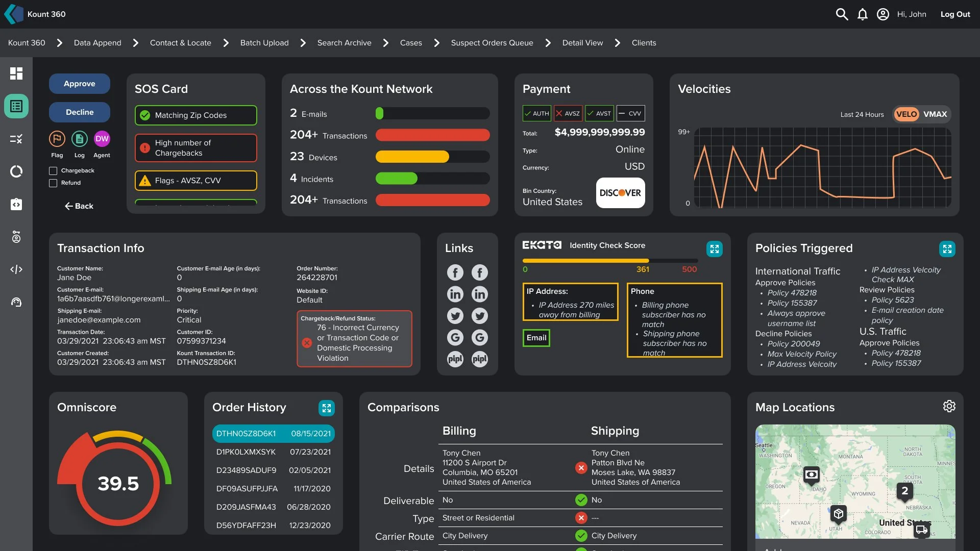Expand the Order History panel

click(327, 408)
